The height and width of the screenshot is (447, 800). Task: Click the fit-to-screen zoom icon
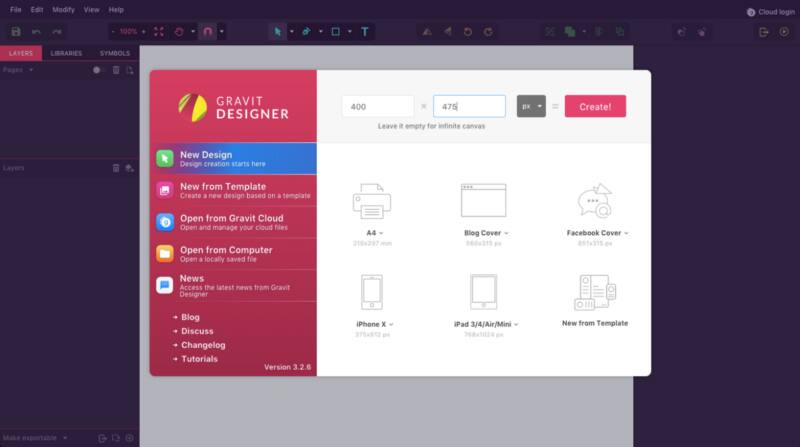tap(159, 32)
